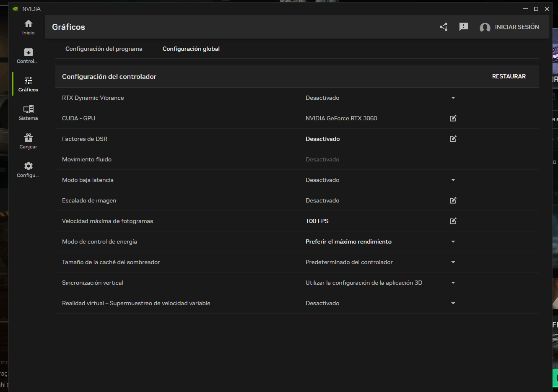Image resolution: width=558 pixels, height=392 pixels.
Task: Expand Modo baja latencia dropdown
Action: [453, 180]
